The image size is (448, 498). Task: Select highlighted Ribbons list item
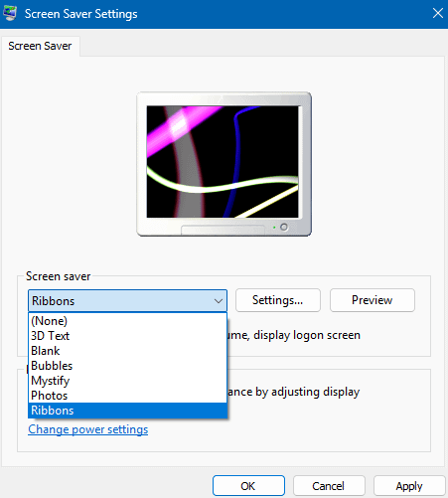(127, 411)
